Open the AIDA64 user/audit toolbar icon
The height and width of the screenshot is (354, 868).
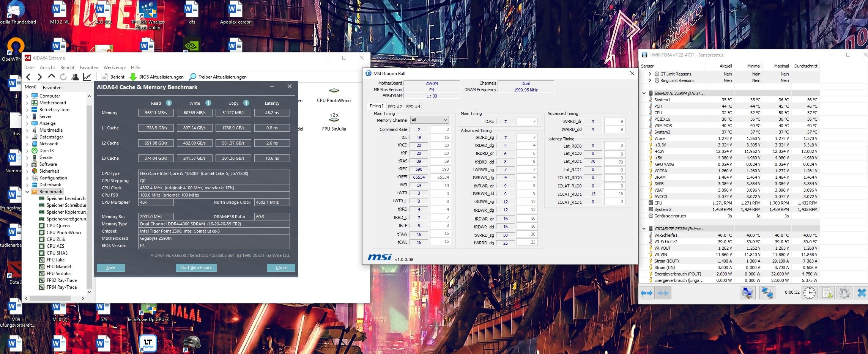pyautogui.click(x=75, y=77)
